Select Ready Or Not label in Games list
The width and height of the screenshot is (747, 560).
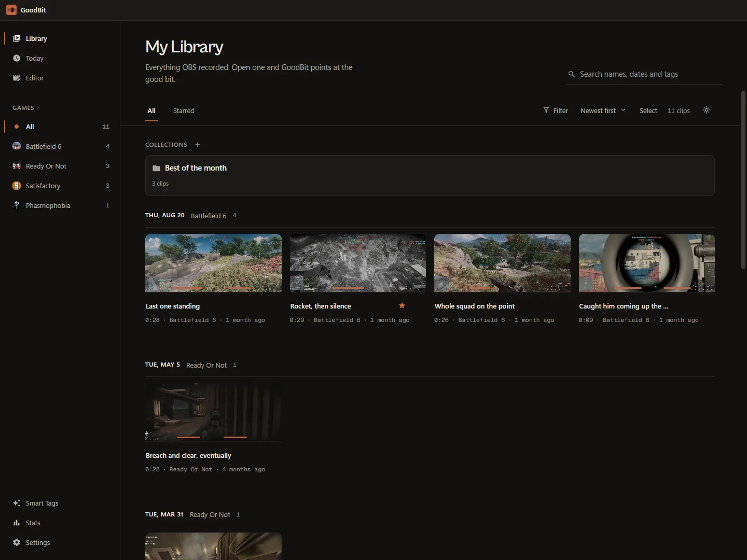click(x=46, y=166)
